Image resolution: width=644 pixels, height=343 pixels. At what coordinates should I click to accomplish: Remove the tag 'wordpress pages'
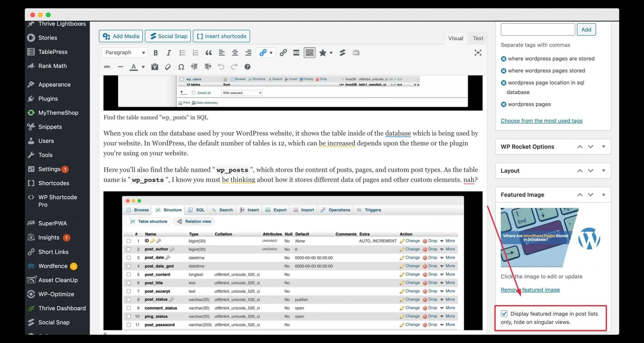pos(504,104)
